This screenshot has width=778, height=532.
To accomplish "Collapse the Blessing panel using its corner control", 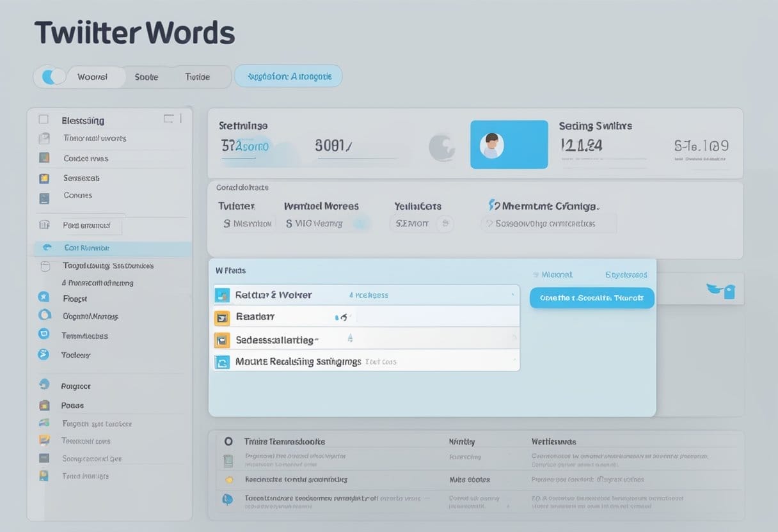I will [170, 118].
